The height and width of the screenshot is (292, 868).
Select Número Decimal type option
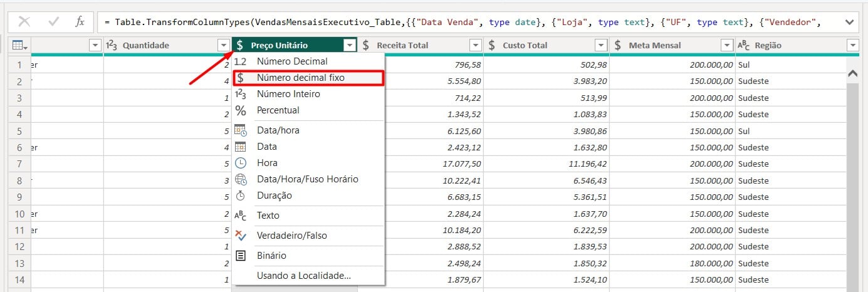[x=308, y=61]
